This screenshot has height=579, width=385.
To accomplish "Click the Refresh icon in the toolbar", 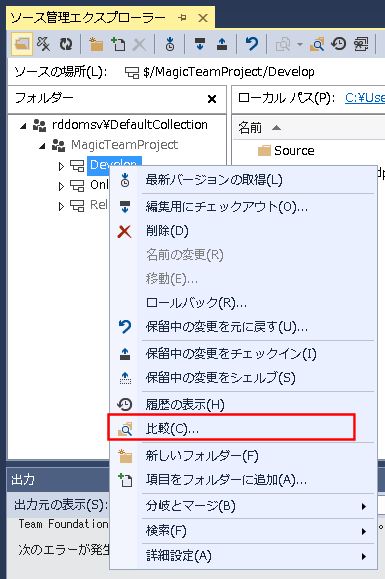I will [66, 44].
